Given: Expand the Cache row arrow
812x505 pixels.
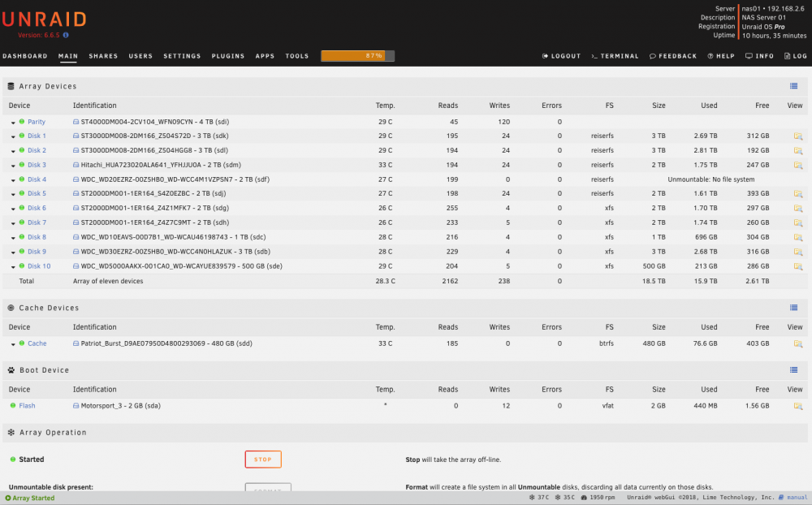Looking at the screenshot, I should pyautogui.click(x=13, y=344).
